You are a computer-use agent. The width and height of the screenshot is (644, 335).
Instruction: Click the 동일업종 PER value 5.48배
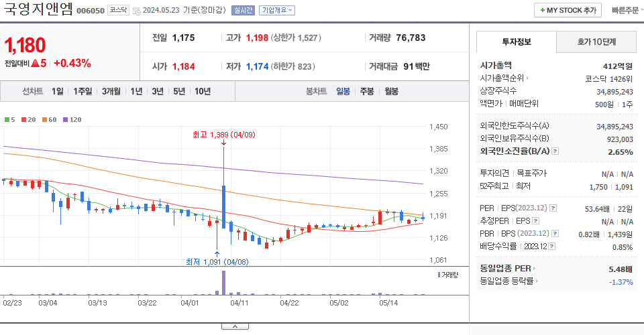click(x=621, y=269)
